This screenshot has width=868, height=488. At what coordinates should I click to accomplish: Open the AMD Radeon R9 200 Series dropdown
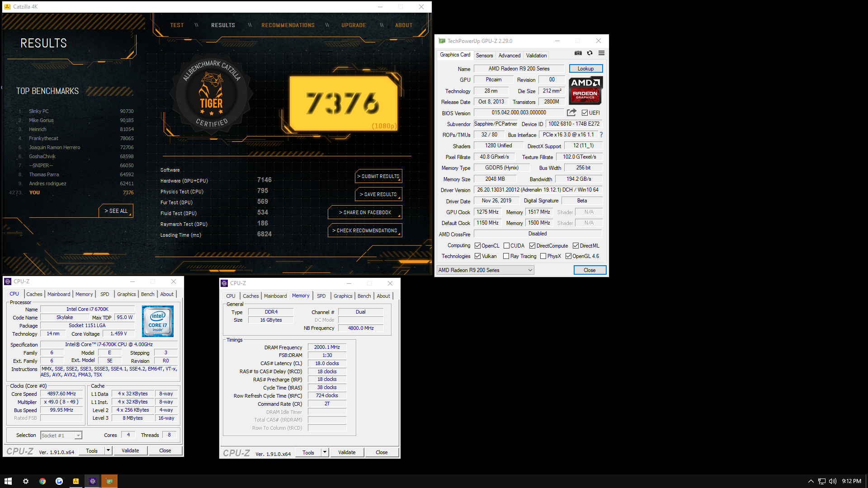tap(485, 270)
